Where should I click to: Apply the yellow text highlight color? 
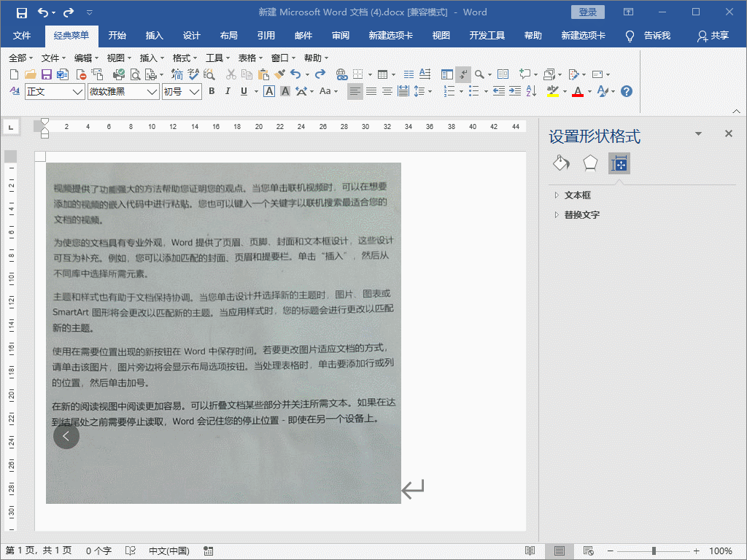coord(553,91)
